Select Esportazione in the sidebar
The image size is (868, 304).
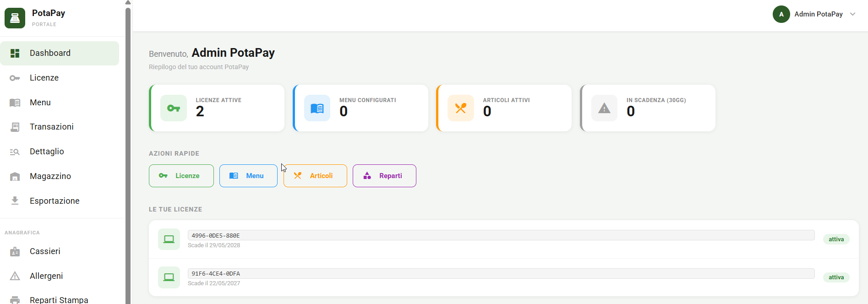tap(60, 201)
